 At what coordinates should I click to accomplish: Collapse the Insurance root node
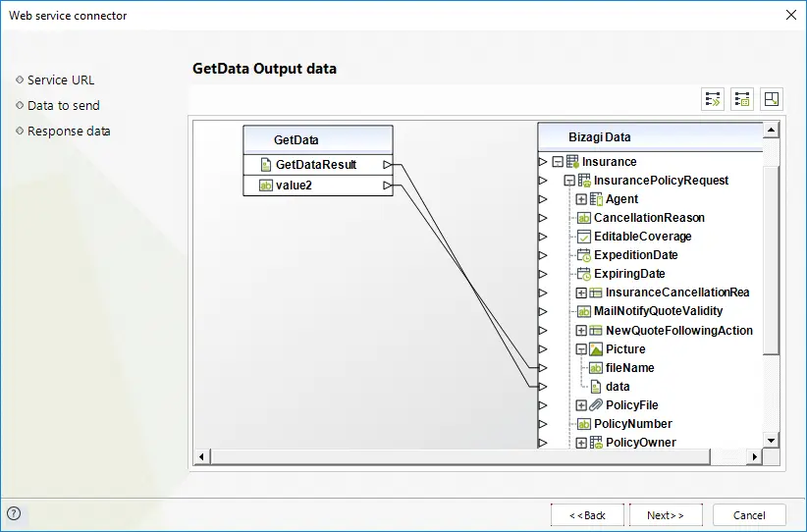(558, 162)
